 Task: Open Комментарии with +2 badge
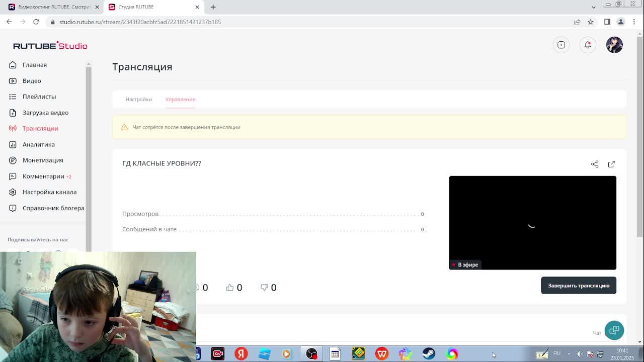point(47,176)
